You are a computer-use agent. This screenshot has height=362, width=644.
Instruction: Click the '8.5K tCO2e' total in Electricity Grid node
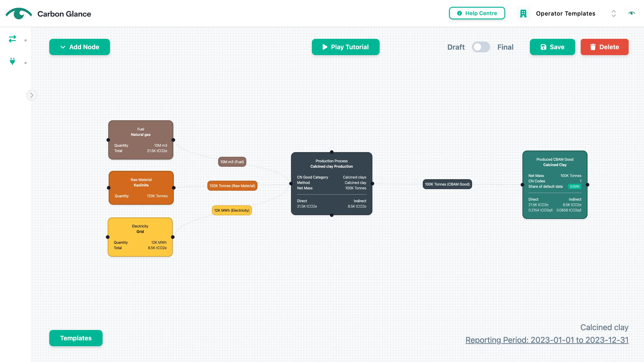tap(157, 248)
